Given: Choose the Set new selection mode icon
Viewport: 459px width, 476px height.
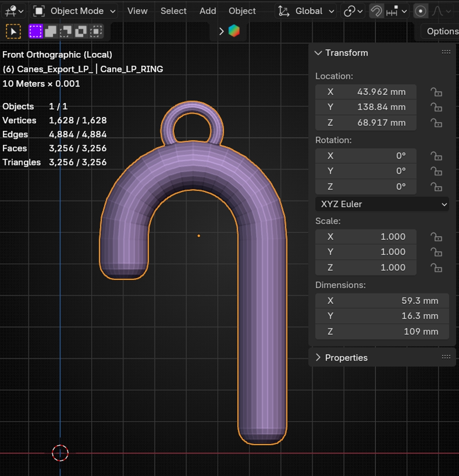Looking at the screenshot, I should 36,31.
